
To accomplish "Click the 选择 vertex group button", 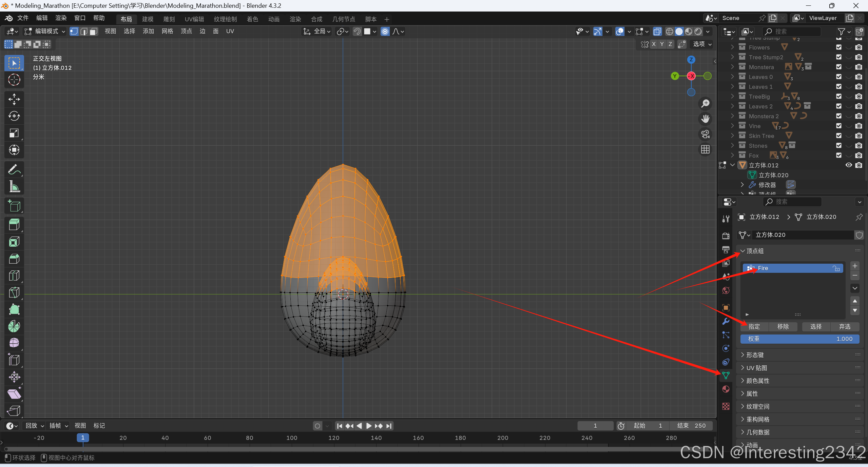I will (816, 327).
